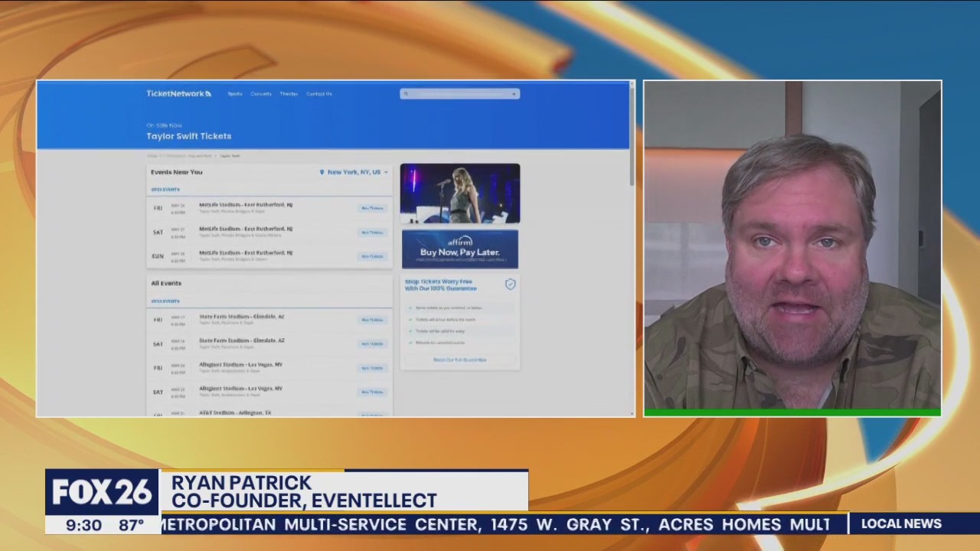Click Read Our Full Guarantee link
Screen dimensions: 980x551
(x=459, y=360)
